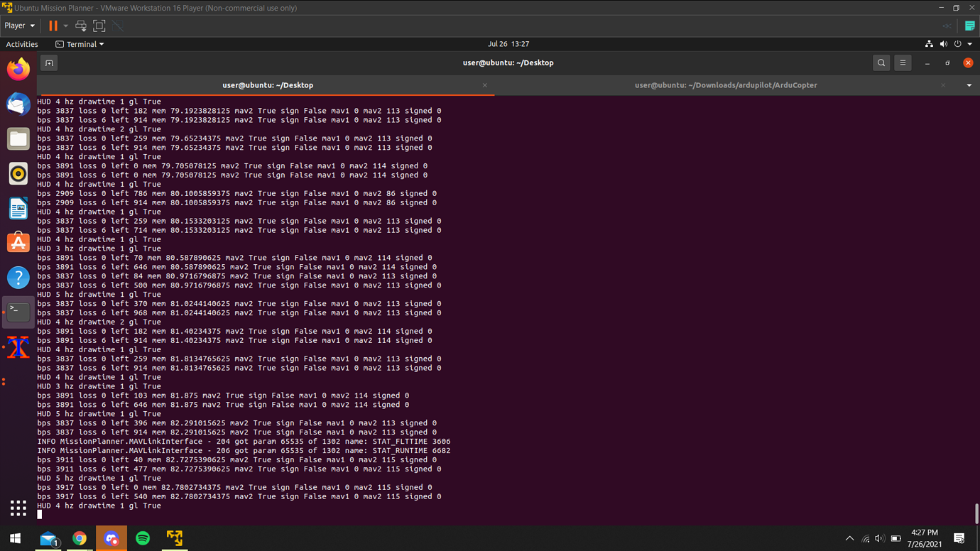Suspend the VM with the pause button
Image resolution: width=980 pixels, height=551 pixels.
tap(53, 26)
